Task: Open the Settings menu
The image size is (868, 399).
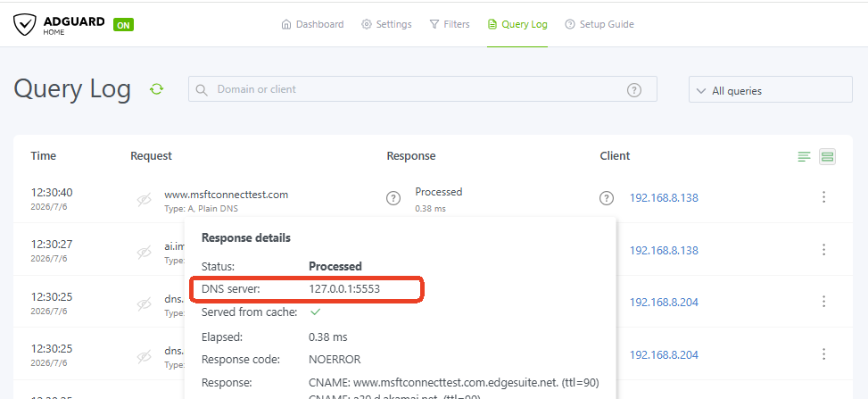Action: 386,24
